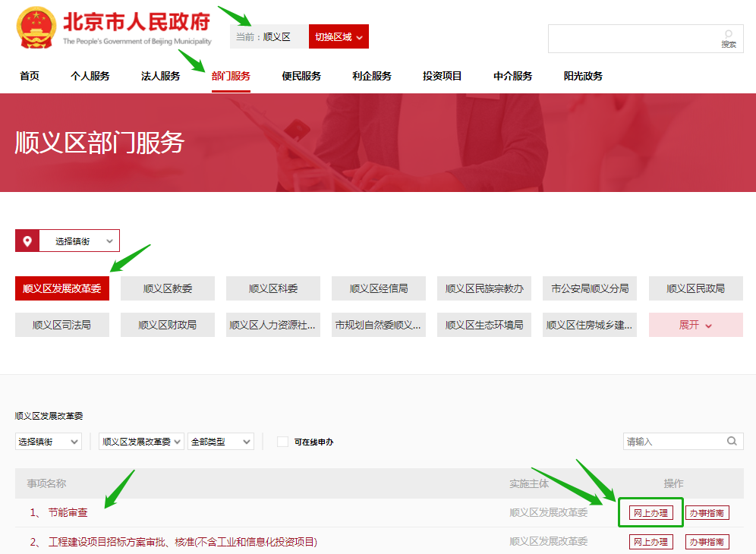Screen dimensions: 756x554
Task: Select department 顺义区生态环境局
Action: [x=484, y=325]
